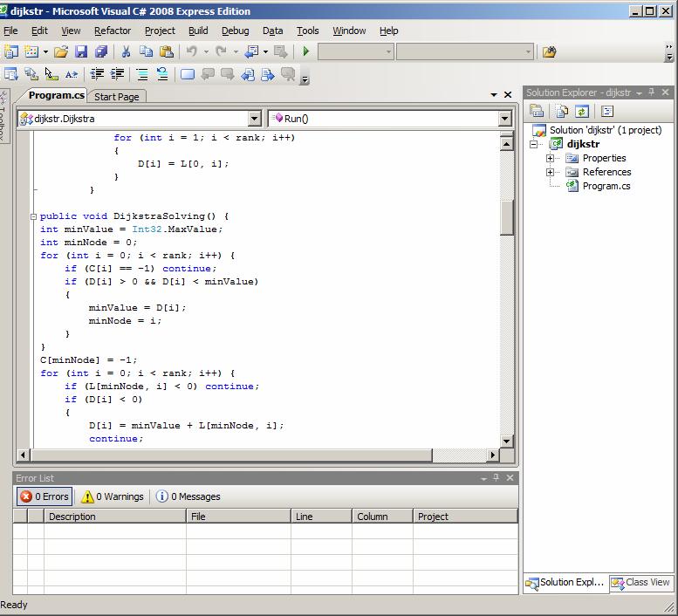The height and width of the screenshot is (616, 678).
Task: Click the Navigate Backward icon
Action: 251,51
